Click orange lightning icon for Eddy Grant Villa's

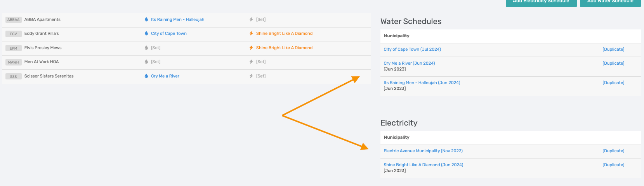click(x=251, y=34)
